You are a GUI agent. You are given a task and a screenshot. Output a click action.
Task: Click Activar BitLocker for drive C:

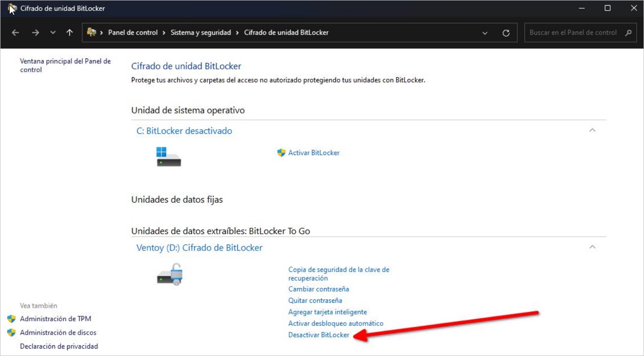coord(314,153)
